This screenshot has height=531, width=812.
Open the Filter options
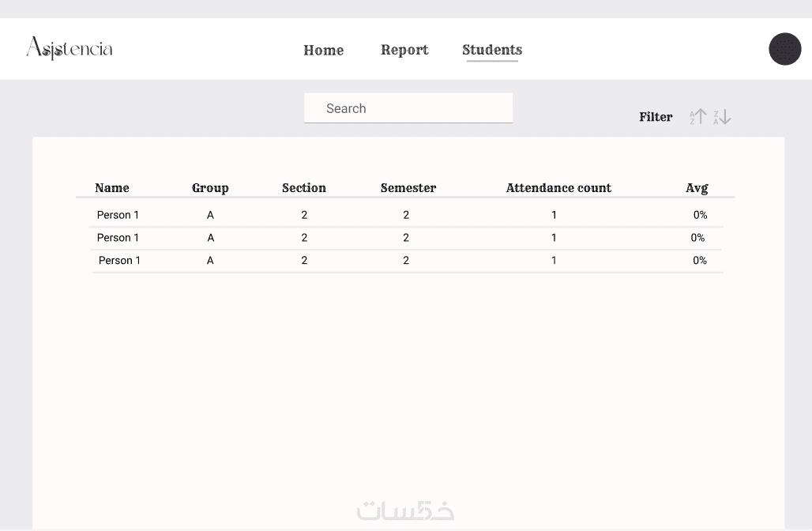656,117
